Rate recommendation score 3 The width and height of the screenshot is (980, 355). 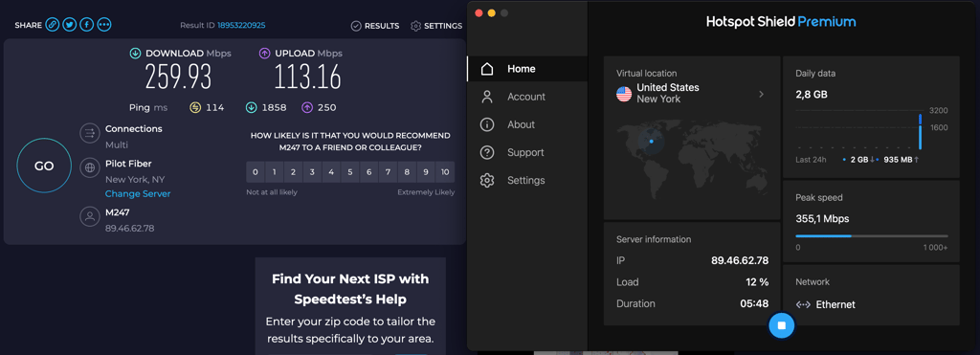pyautogui.click(x=312, y=172)
